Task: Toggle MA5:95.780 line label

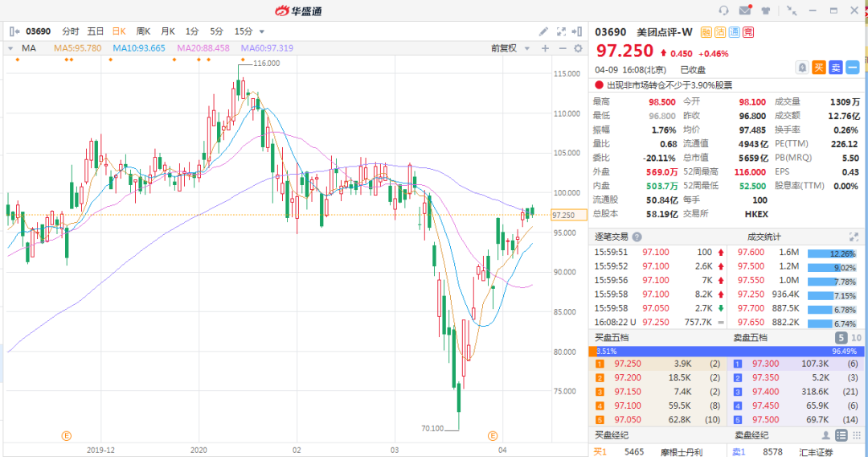Action: pos(77,48)
